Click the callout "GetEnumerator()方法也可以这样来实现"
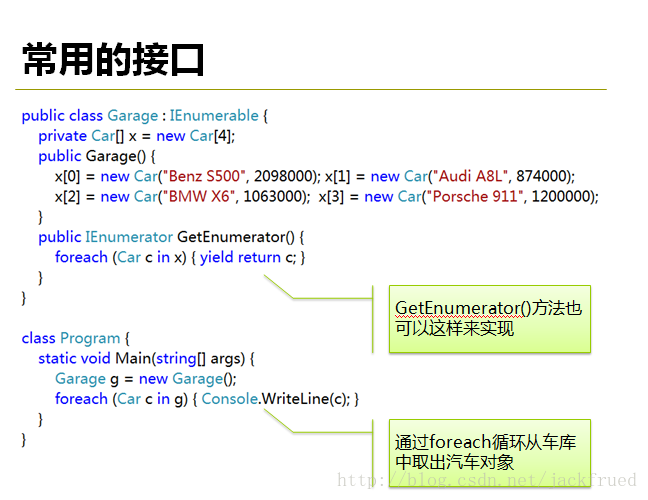This screenshot has width=648, height=500. click(490, 319)
